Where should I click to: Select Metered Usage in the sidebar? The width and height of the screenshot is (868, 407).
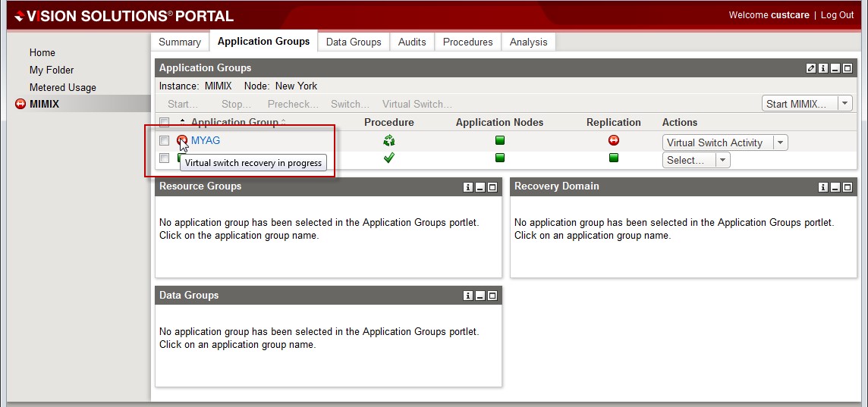pos(62,87)
